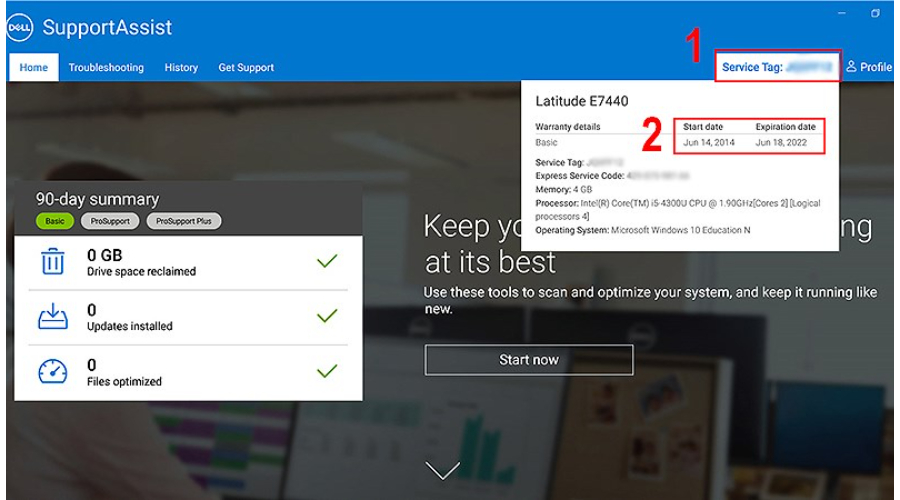
Task: Select the Basic plan pill
Action: (x=55, y=221)
